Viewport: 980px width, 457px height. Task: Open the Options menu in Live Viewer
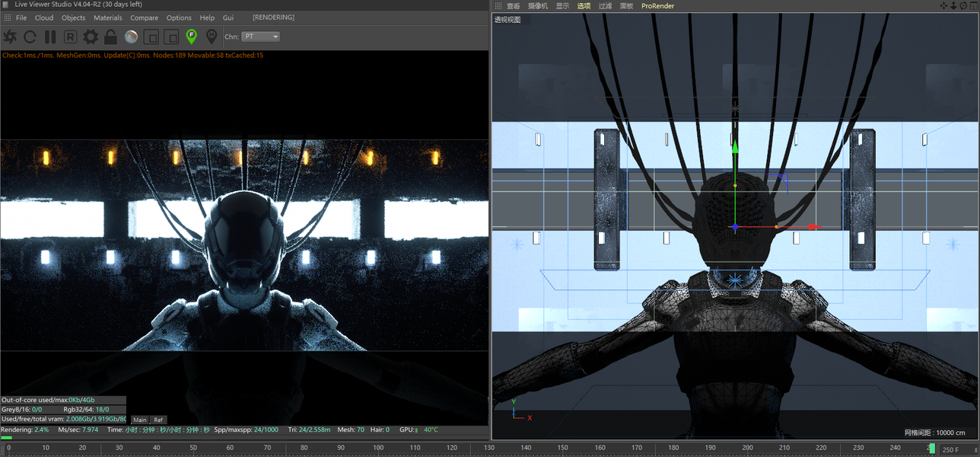pyautogui.click(x=179, y=18)
